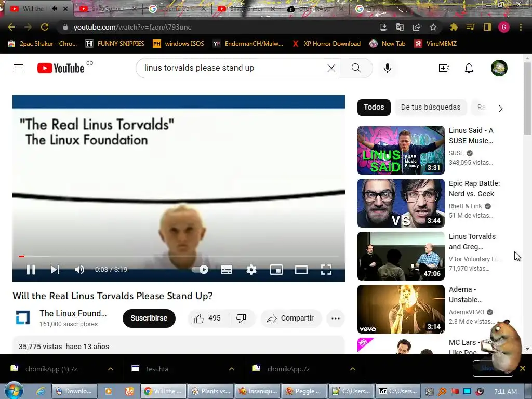Reload the page
Screen dimensions: 532x399
tap(45, 27)
